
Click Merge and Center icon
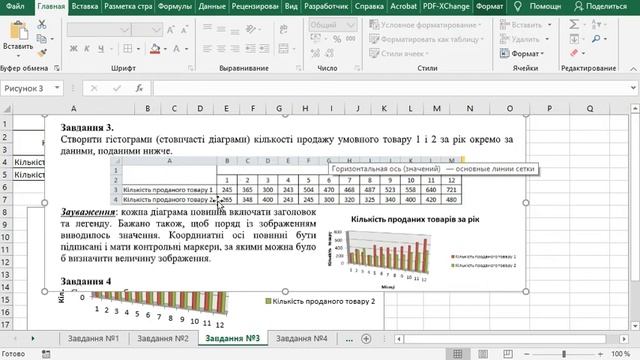pos(283,49)
